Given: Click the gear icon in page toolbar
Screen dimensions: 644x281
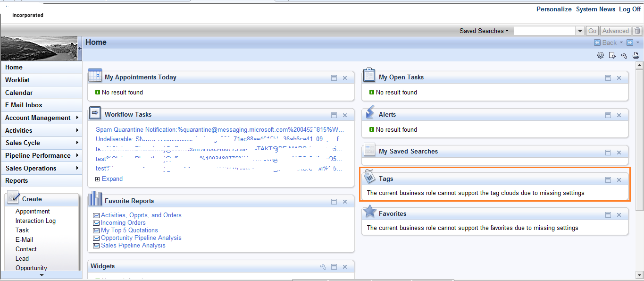Looking at the screenshot, I should [x=600, y=55].
